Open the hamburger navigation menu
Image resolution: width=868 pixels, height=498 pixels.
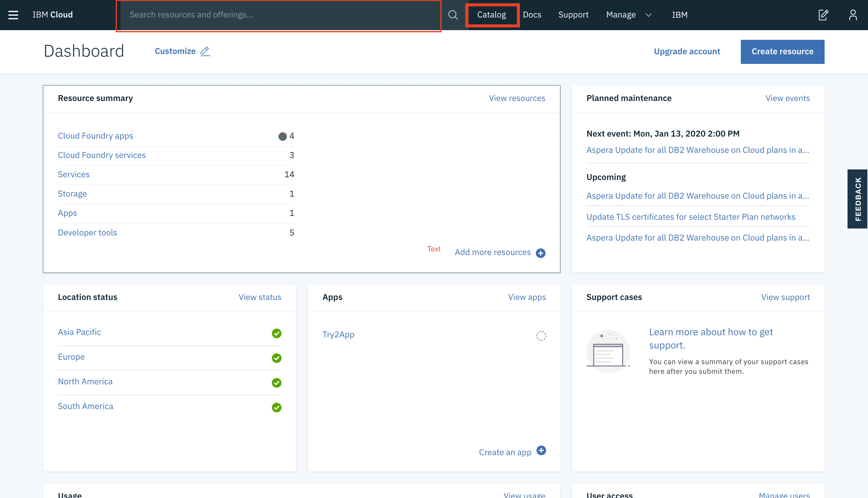tap(13, 15)
